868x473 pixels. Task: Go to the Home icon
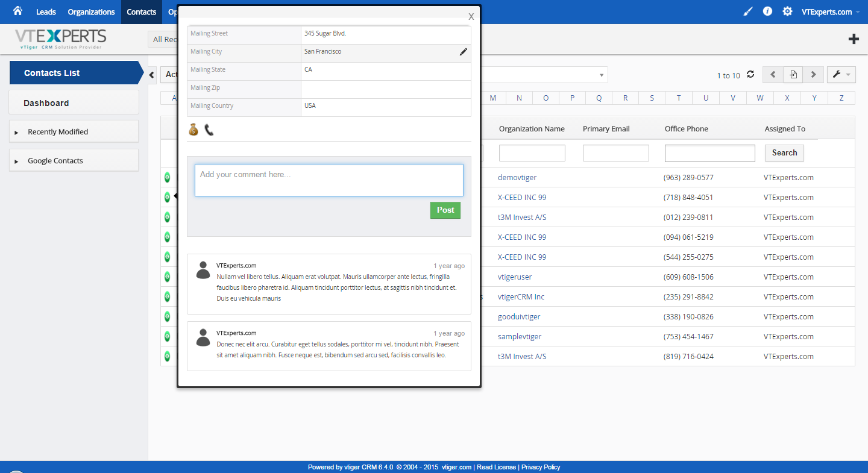click(x=17, y=11)
